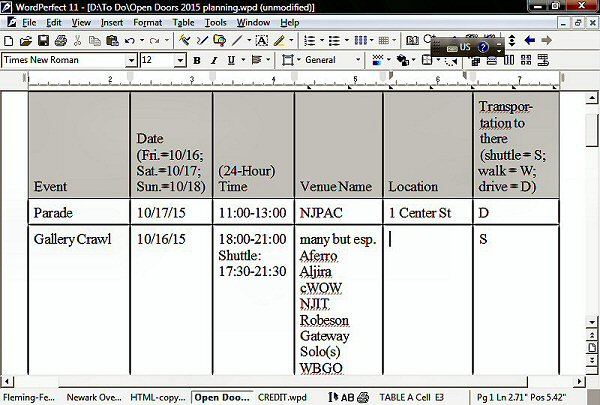Insert a text box
The width and height of the screenshot is (600, 405).
262,41
